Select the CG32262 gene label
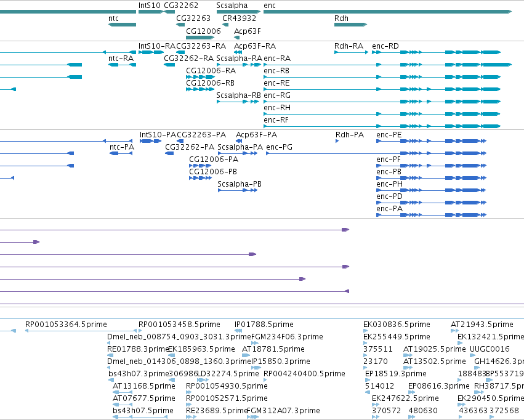The image size is (524, 420). [x=181, y=6]
